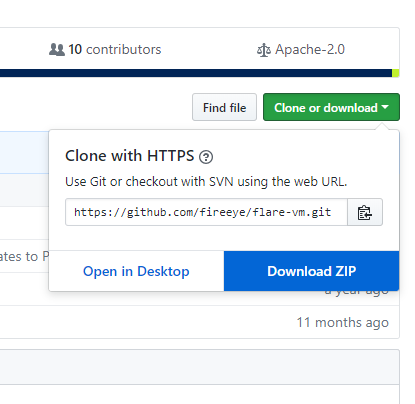Expand the Clone or download caret arrow
The height and width of the screenshot is (404, 415).
pos(385,107)
